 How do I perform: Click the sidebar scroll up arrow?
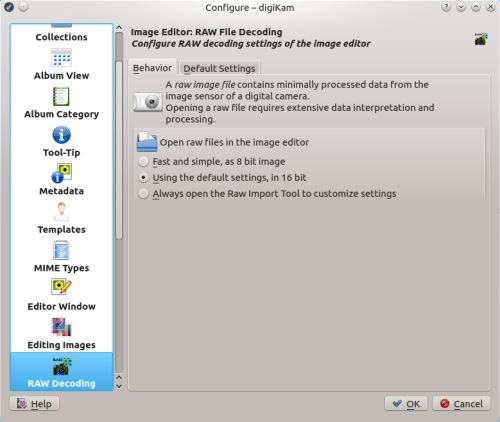click(x=119, y=28)
